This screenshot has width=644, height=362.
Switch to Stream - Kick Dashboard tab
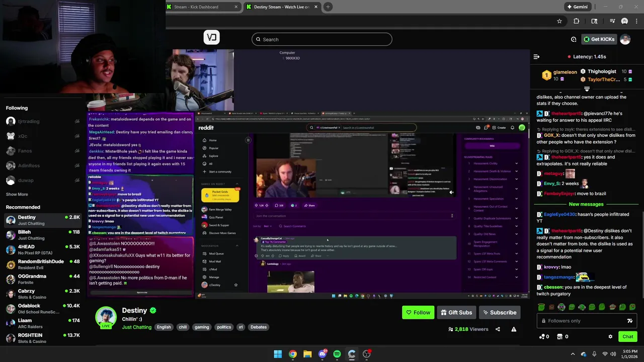point(203,7)
